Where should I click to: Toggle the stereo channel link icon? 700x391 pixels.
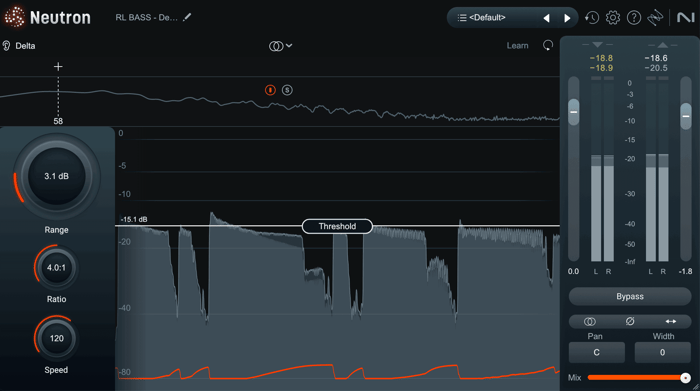pos(589,321)
